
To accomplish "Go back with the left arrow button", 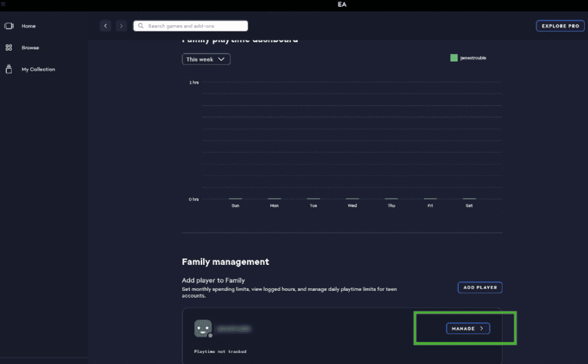I will [105, 26].
